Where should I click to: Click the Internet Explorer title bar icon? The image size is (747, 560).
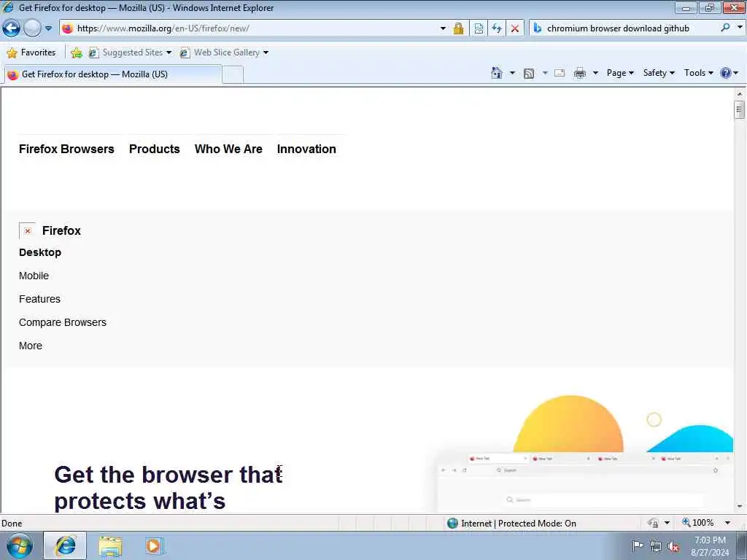point(8,7)
